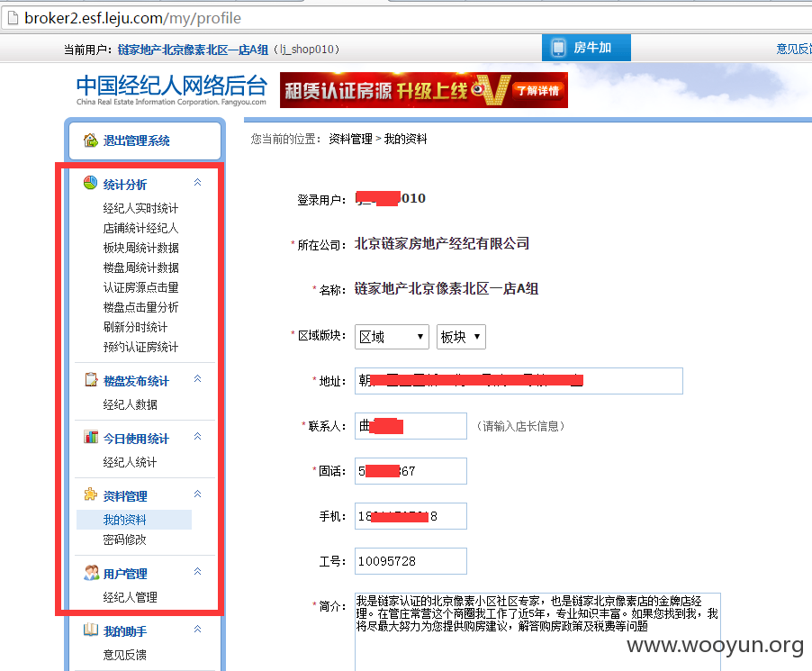Click the 手机 input field
Screen dimensions: 812x671
[x=411, y=516]
